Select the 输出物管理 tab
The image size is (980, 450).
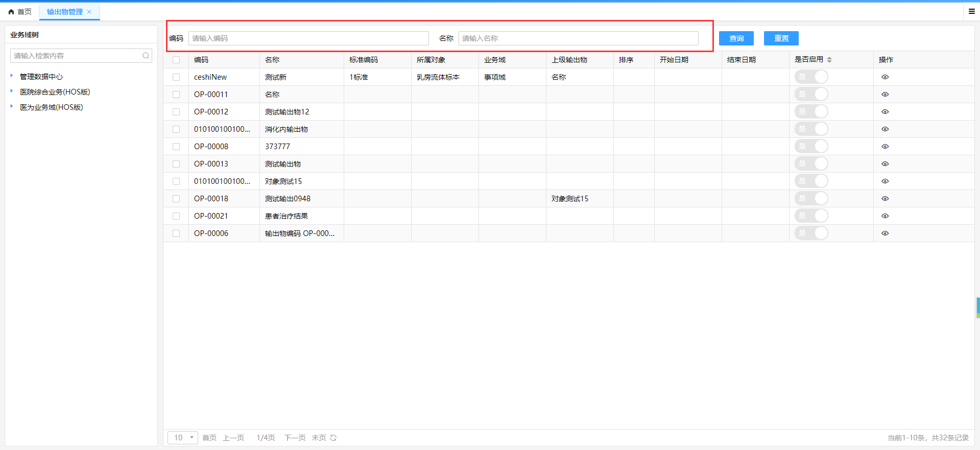pos(64,12)
